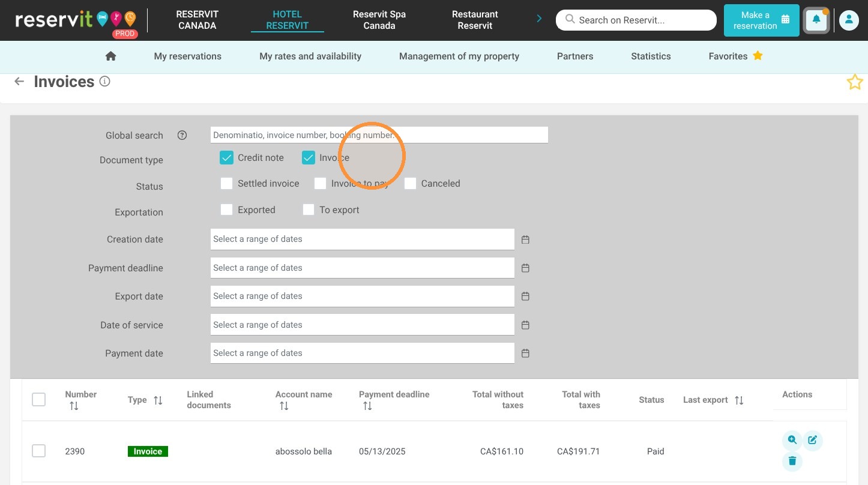Edit invoice 2390
This screenshot has width=868, height=485.
(x=813, y=440)
